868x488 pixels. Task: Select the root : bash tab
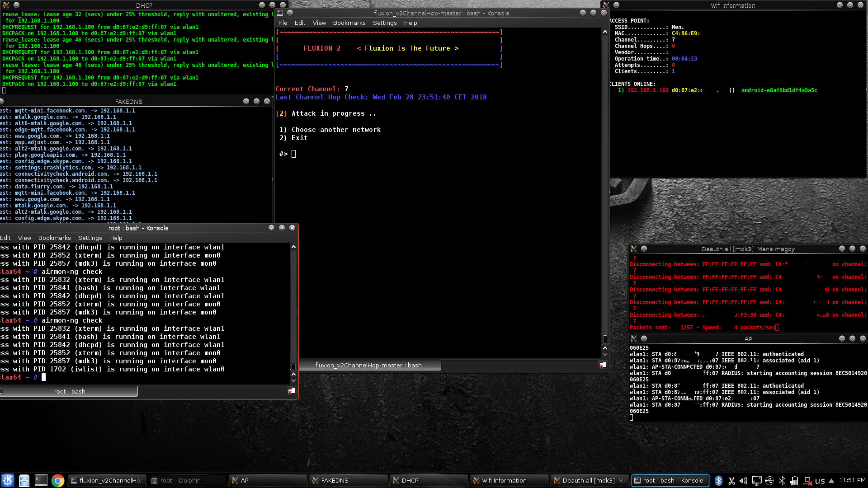coord(70,391)
